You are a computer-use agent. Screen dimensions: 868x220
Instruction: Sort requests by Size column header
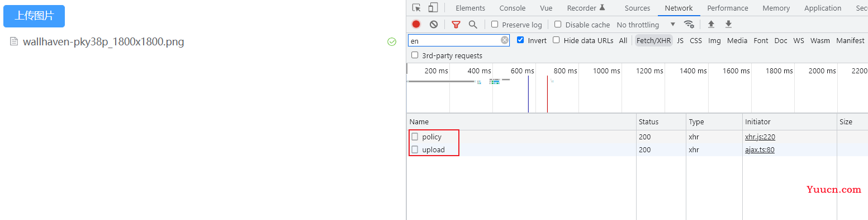coord(852,121)
